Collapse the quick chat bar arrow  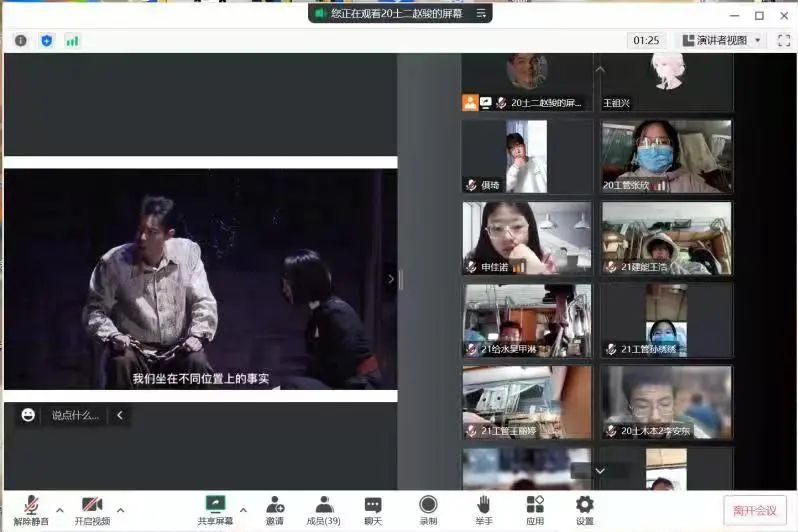(x=120, y=415)
